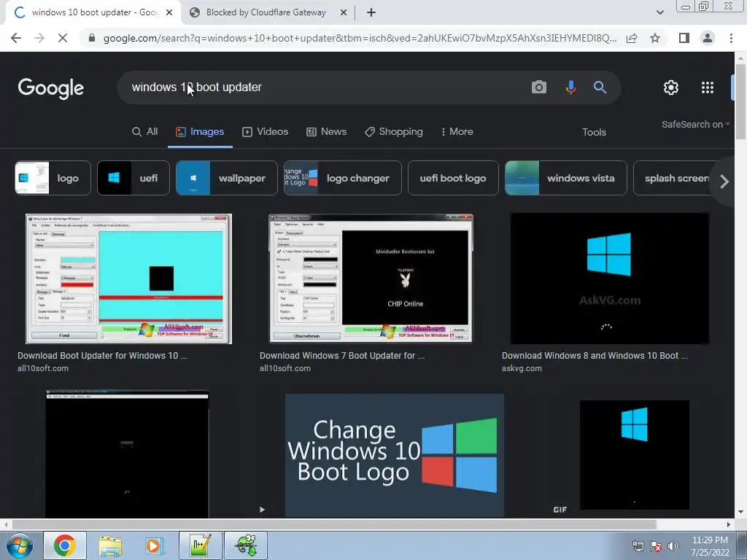The image size is (747, 560).
Task: Open Download Windows 8 and Windows 10 Boot link
Action: pyautogui.click(x=595, y=356)
